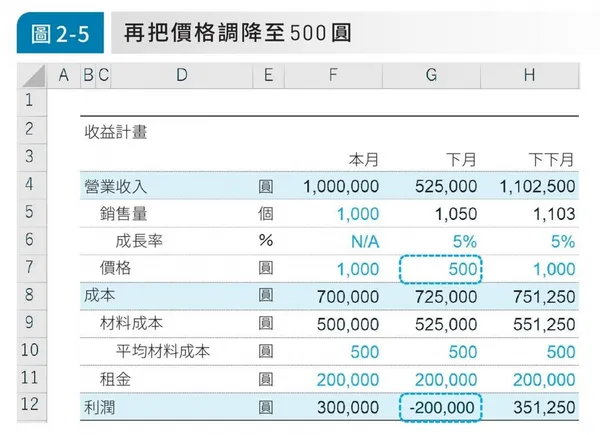Select column C header
Image resolution: width=600 pixels, height=435 pixels.
click(x=103, y=76)
